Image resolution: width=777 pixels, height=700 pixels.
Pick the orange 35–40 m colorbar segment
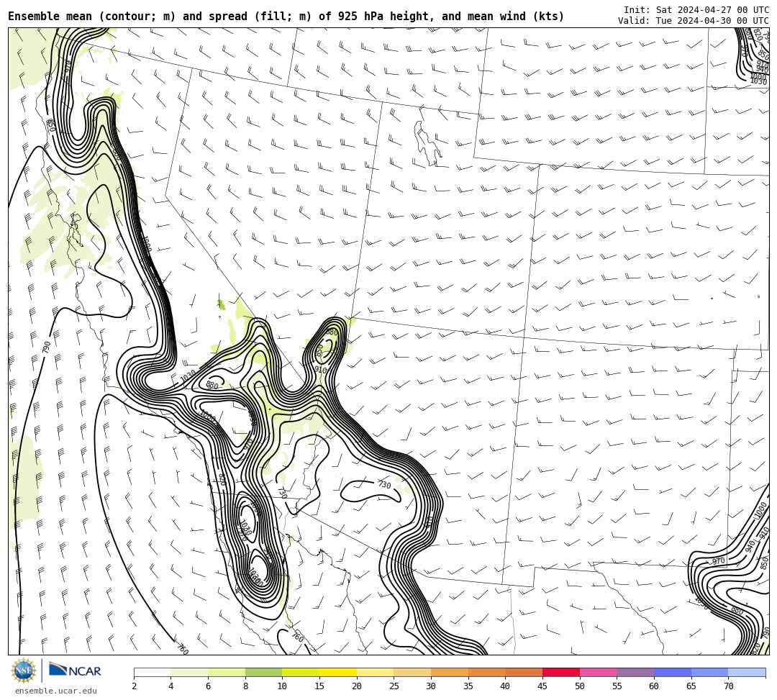click(486, 672)
